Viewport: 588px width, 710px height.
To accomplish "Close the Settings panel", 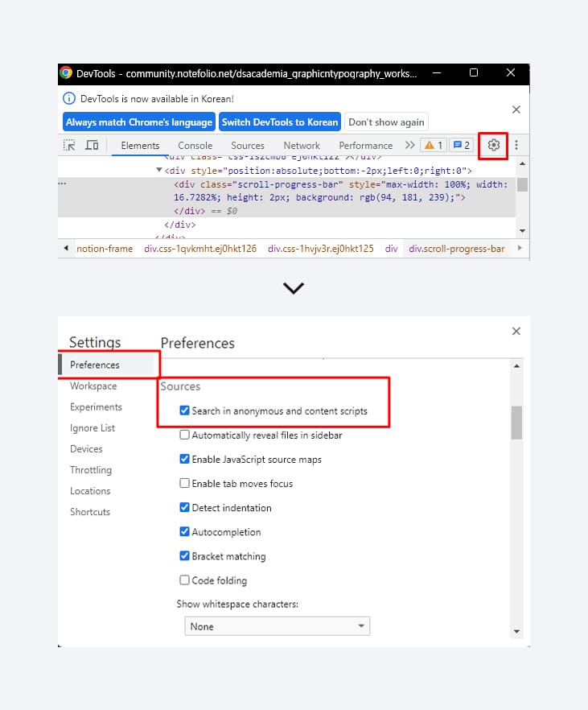I will 516,331.
